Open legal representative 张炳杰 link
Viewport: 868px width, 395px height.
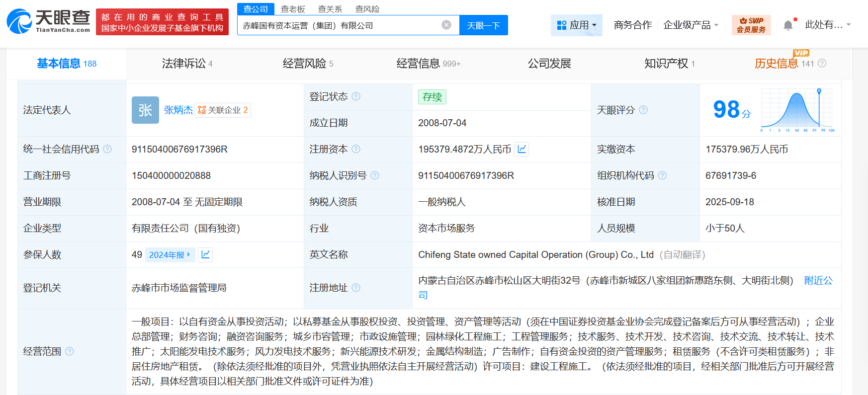coord(178,110)
